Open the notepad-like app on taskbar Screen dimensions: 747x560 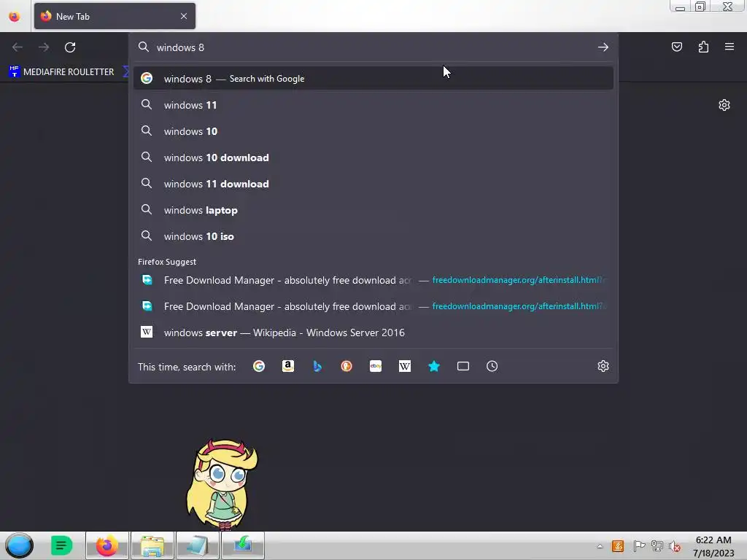click(197, 545)
